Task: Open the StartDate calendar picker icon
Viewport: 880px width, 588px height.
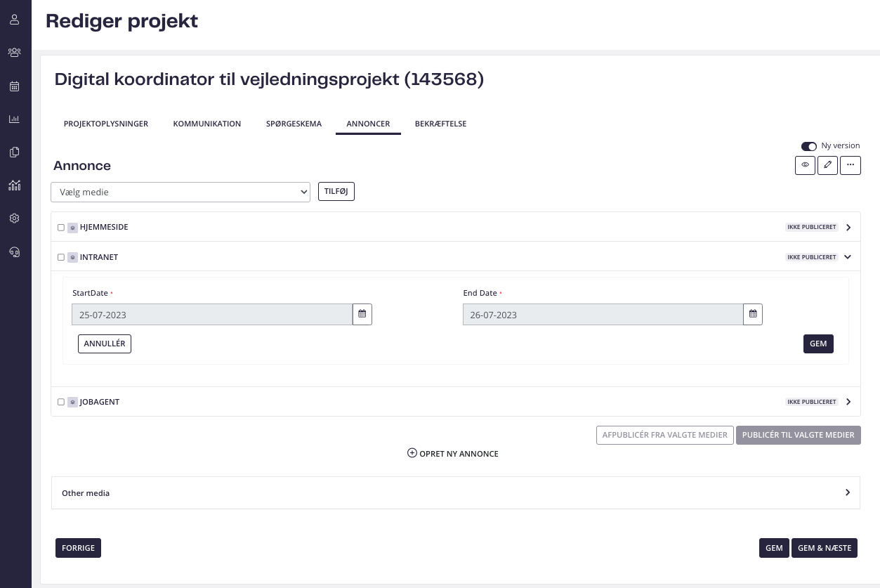Action: [362, 314]
